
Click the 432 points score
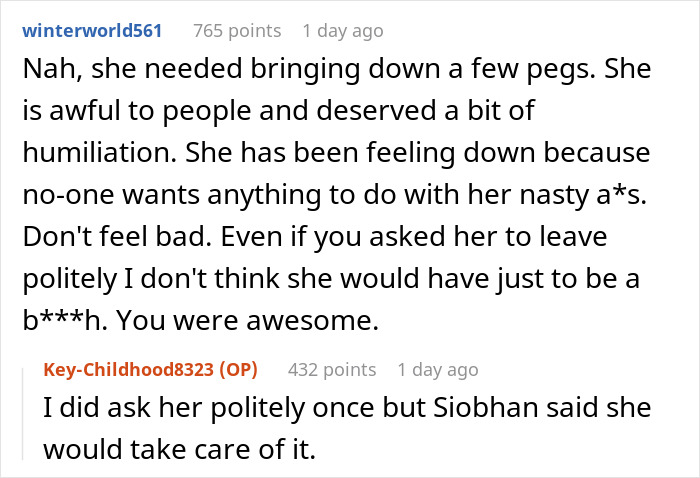[332, 370]
